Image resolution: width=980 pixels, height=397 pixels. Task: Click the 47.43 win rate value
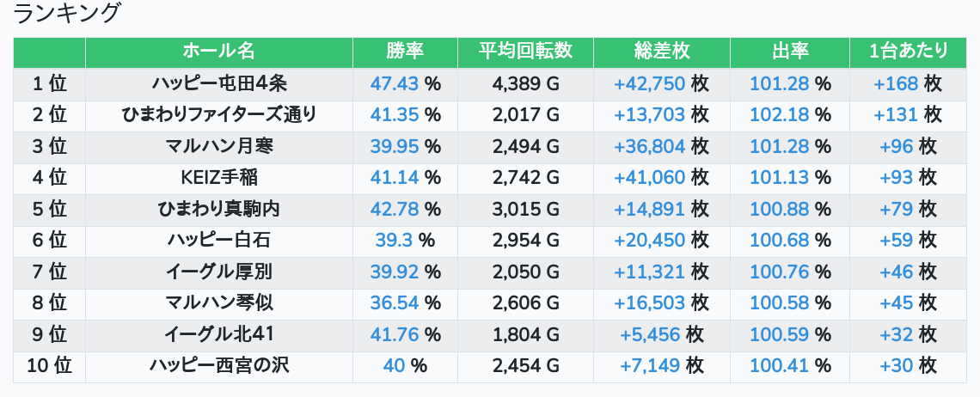pyautogui.click(x=394, y=83)
